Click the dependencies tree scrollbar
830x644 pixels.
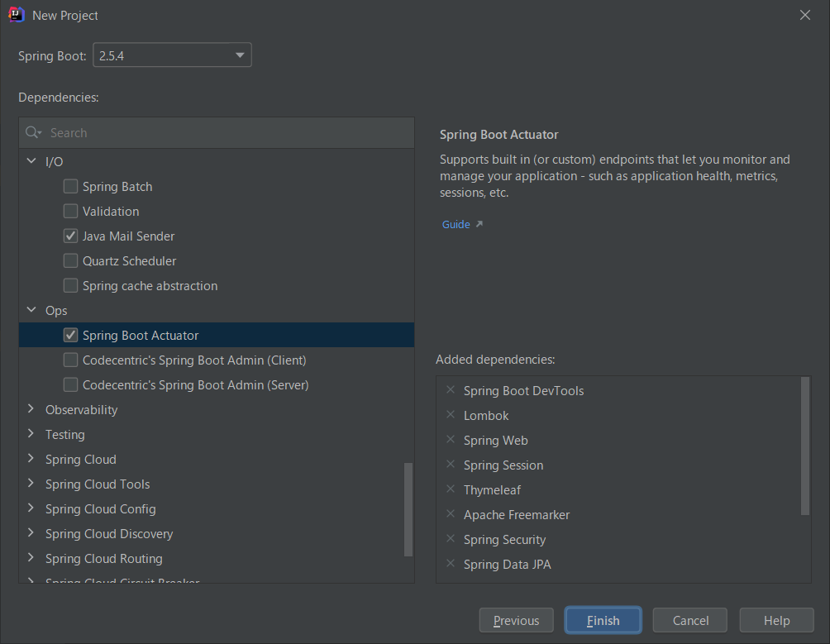tap(408, 509)
